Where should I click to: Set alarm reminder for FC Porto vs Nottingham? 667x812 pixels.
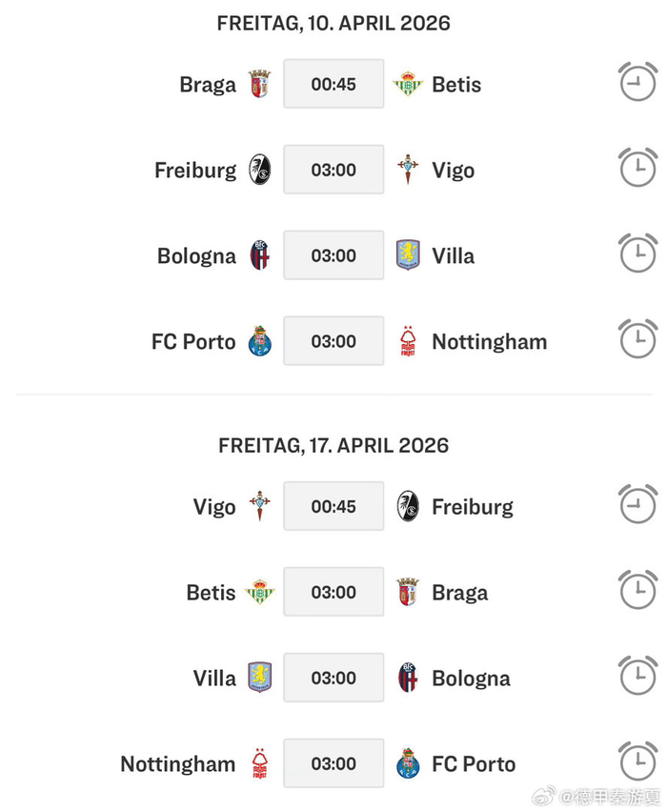pyautogui.click(x=637, y=340)
